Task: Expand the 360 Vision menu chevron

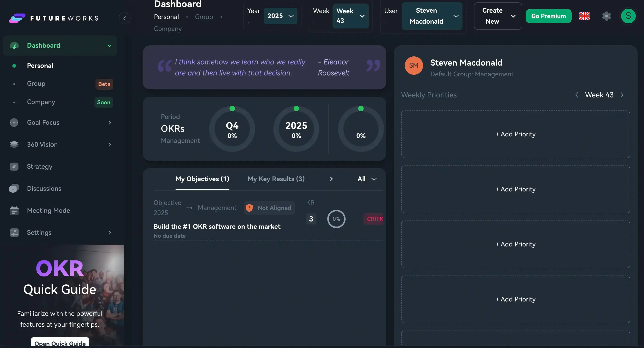Action: pyautogui.click(x=110, y=144)
